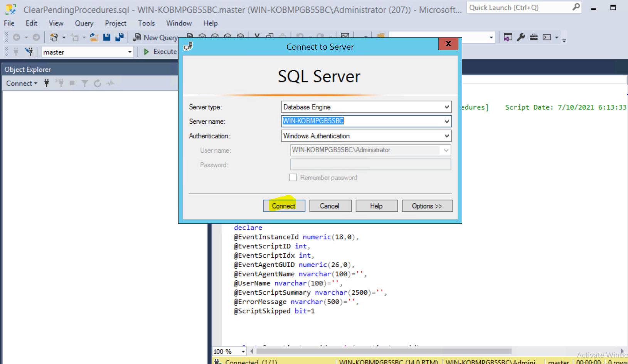
Task: Click the Disconnect icon in Object Explorer
Action: (x=59, y=83)
